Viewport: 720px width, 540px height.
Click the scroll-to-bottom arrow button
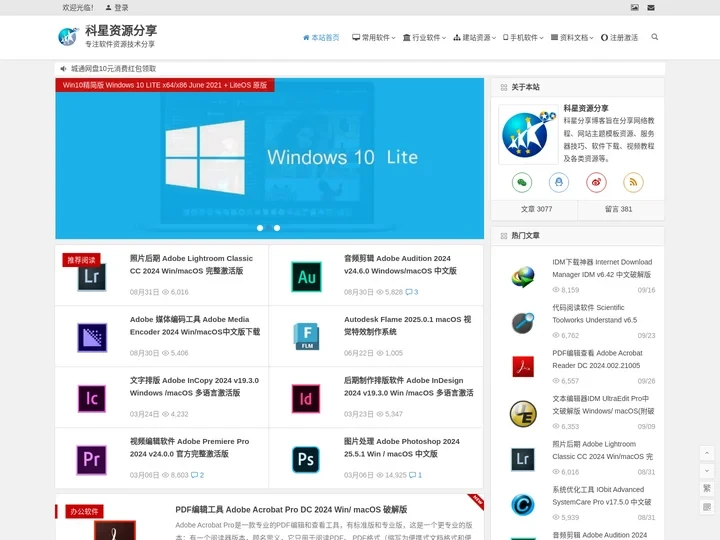(x=707, y=471)
